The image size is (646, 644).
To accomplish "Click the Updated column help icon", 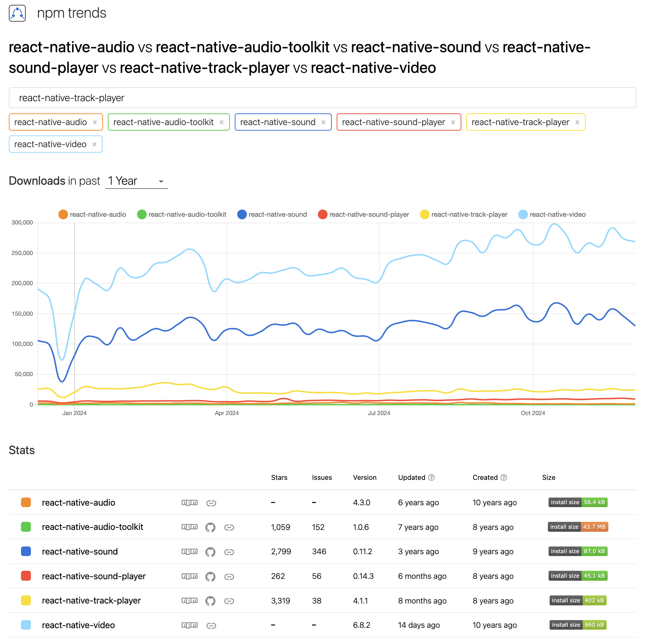I will (431, 477).
